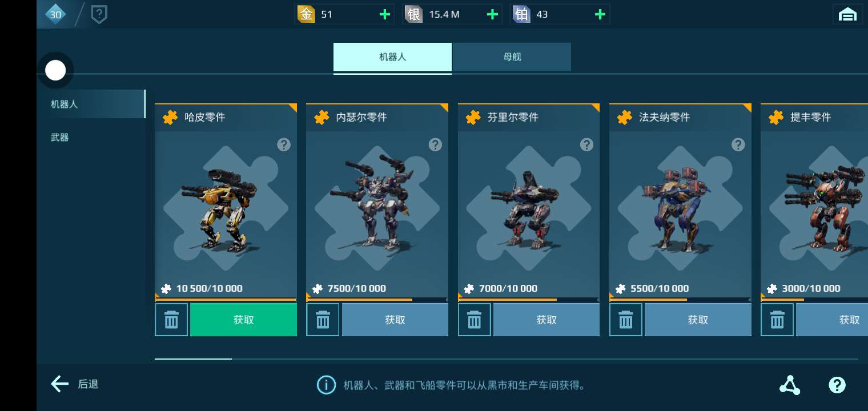The width and height of the screenshot is (868, 411).
Task: Add more gold with plus button
Action: point(385,14)
